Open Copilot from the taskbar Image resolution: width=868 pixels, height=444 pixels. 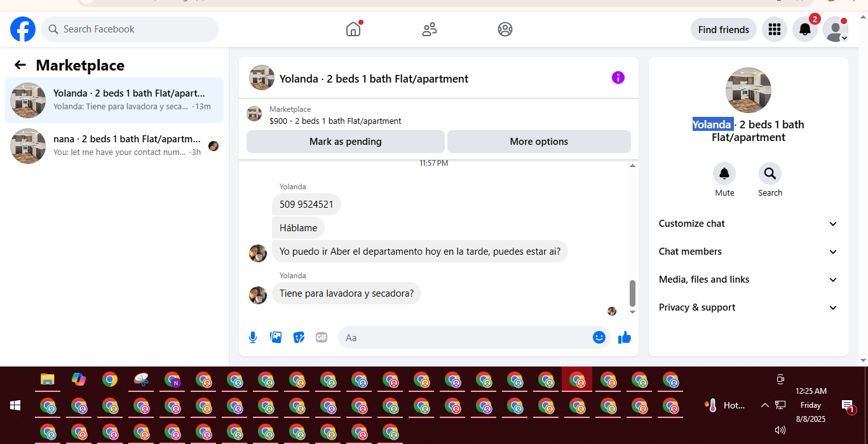coord(79,380)
